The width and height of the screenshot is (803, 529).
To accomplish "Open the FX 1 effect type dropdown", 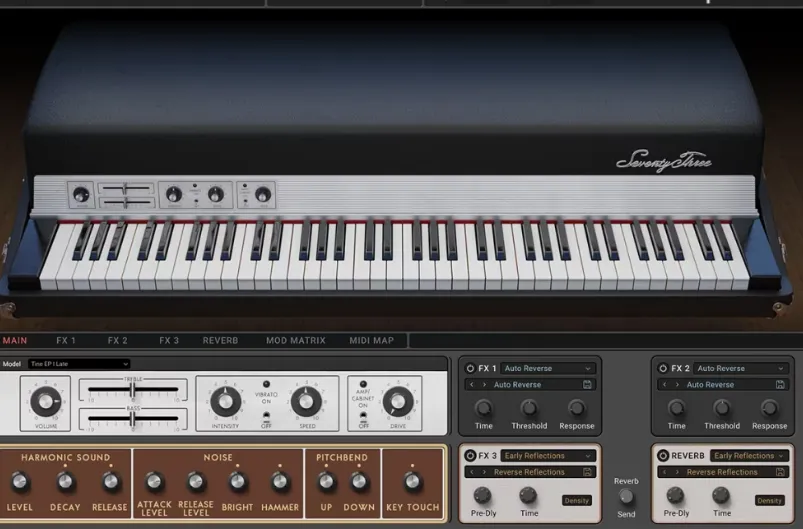I will (547, 368).
